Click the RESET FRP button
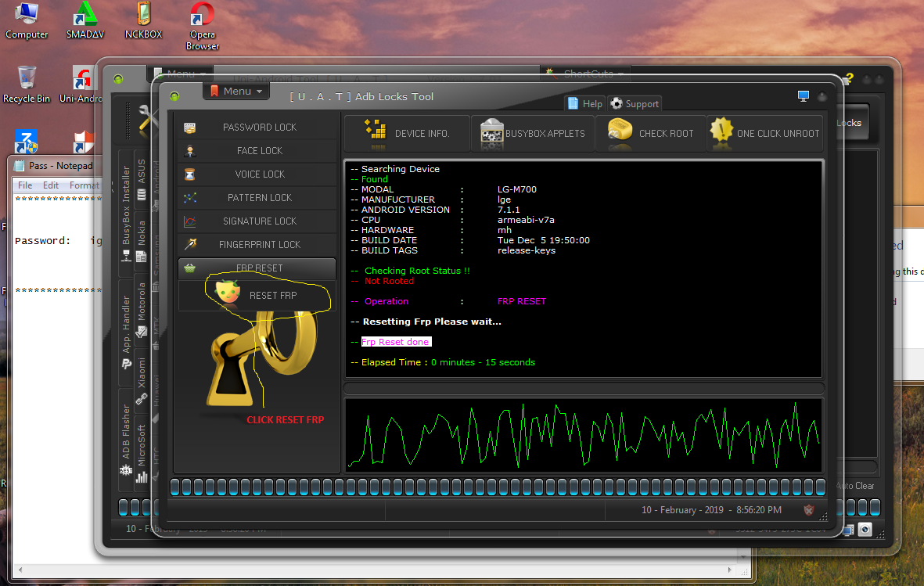 pos(257,296)
